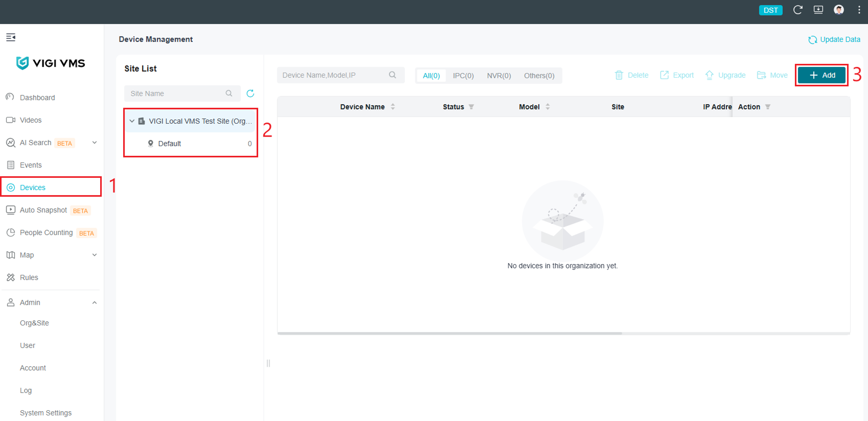Expand the Map submenu
The width and height of the screenshot is (868, 421).
[95, 255]
